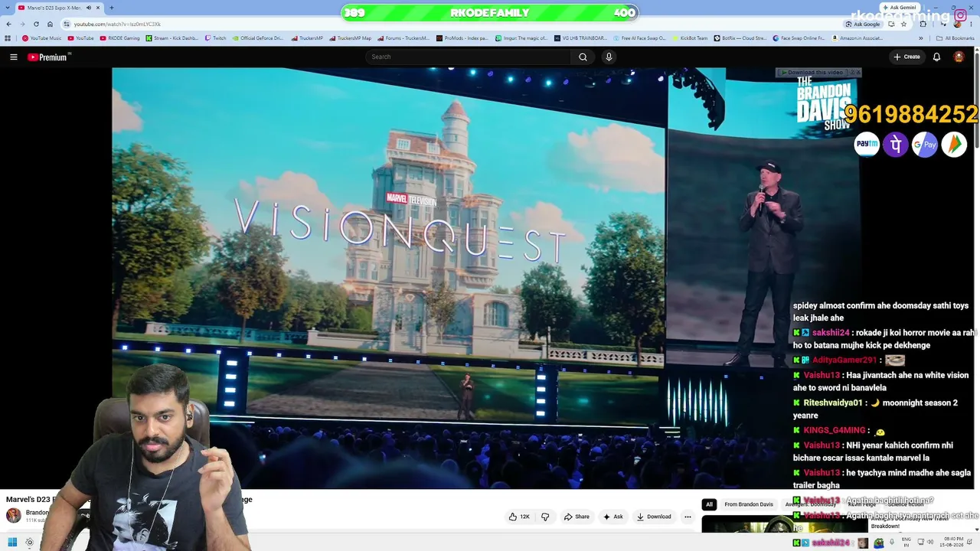Open the Imgur bookmark
This screenshot has height=551, width=980.
point(521,37)
